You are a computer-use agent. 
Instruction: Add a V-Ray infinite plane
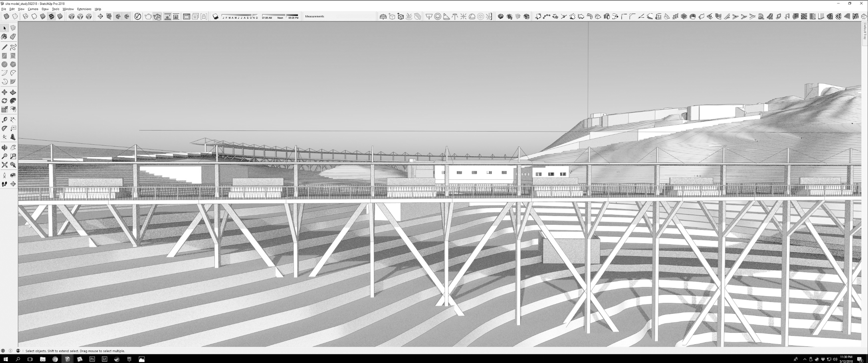[x=383, y=16]
